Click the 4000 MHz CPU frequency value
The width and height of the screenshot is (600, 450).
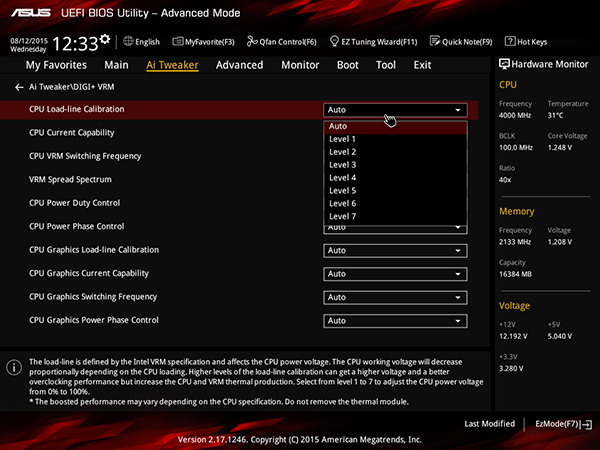pos(515,115)
